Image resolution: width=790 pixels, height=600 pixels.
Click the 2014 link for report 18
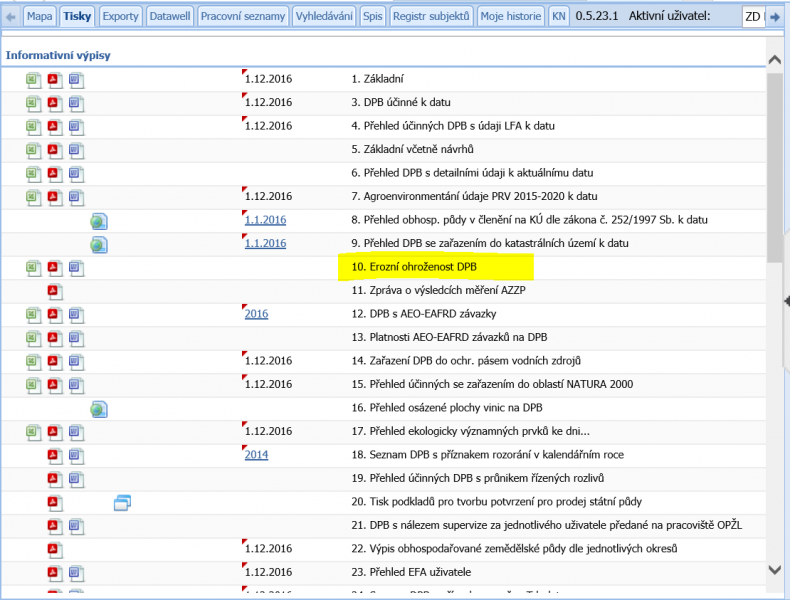coord(256,455)
